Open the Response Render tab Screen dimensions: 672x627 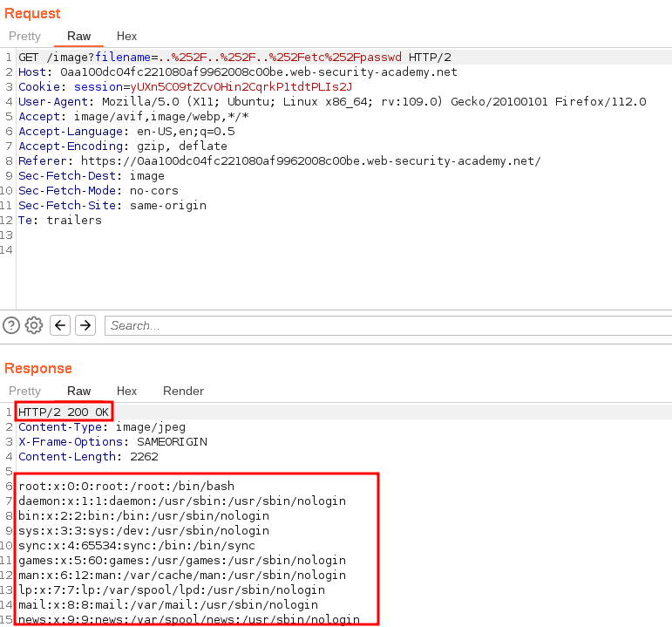[x=183, y=392]
